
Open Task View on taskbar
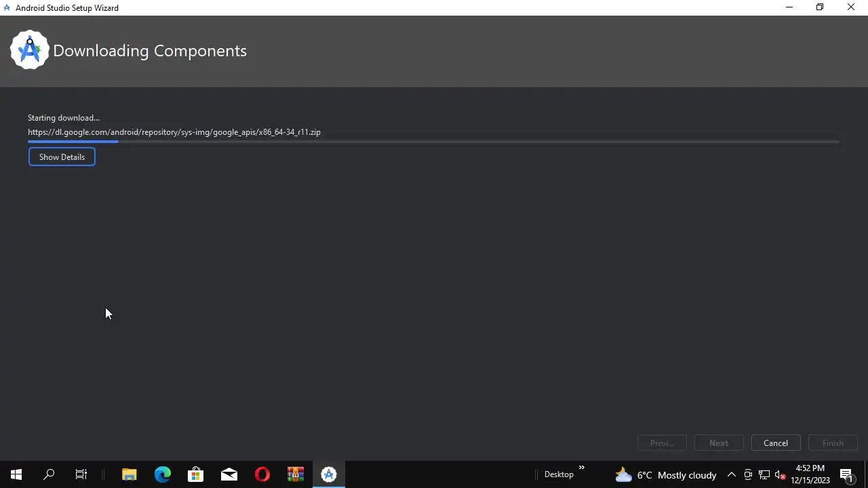(81, 474)
